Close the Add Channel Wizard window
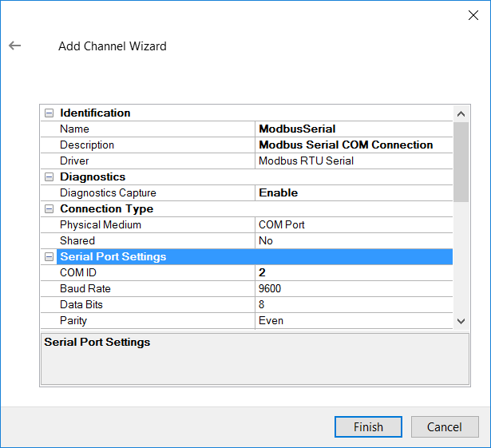This screenshot has width=491, height=448. tap(472, 15)
